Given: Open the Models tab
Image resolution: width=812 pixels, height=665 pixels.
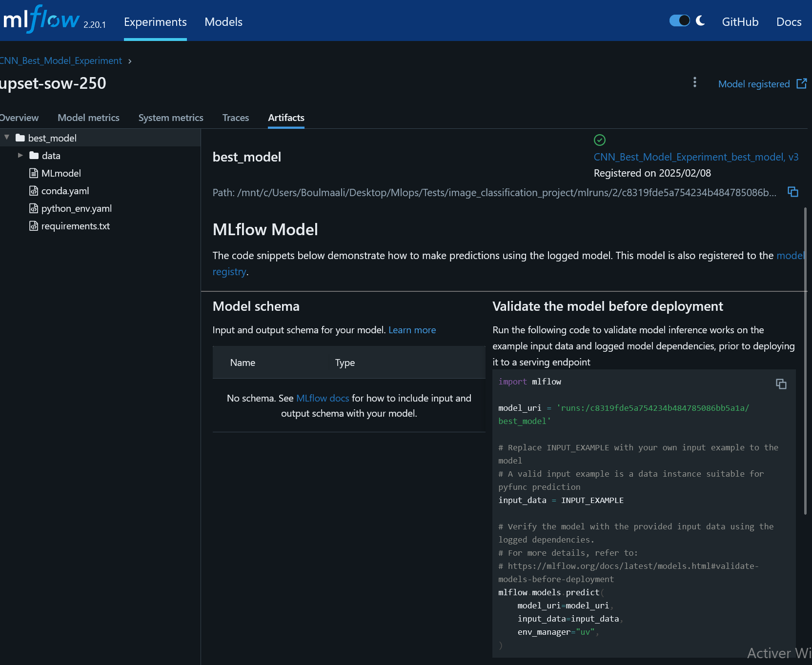Looking at the screenshot, I should (223, 22).
